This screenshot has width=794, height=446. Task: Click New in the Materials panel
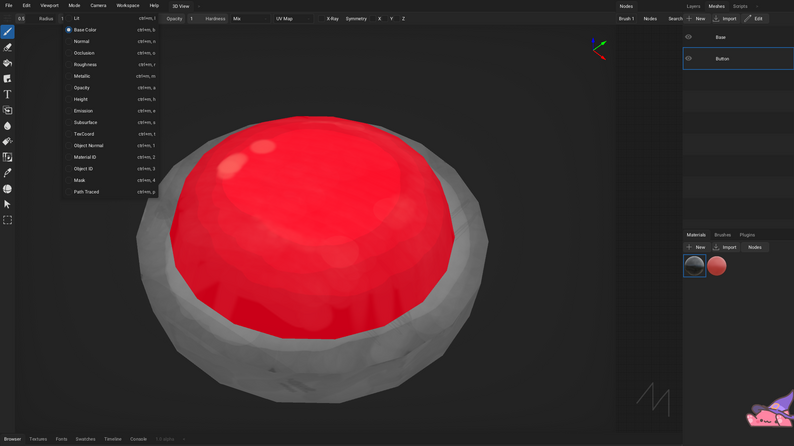(696, 247)
